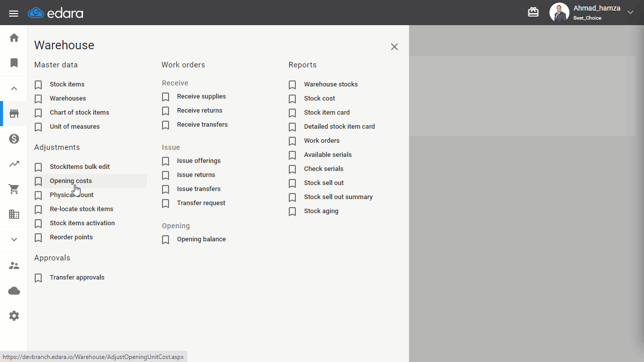This screenshot has width=644, height=362.
Task: Bookmark the Stock items entry
Action: pyautogui.click(x=38, y=85)
